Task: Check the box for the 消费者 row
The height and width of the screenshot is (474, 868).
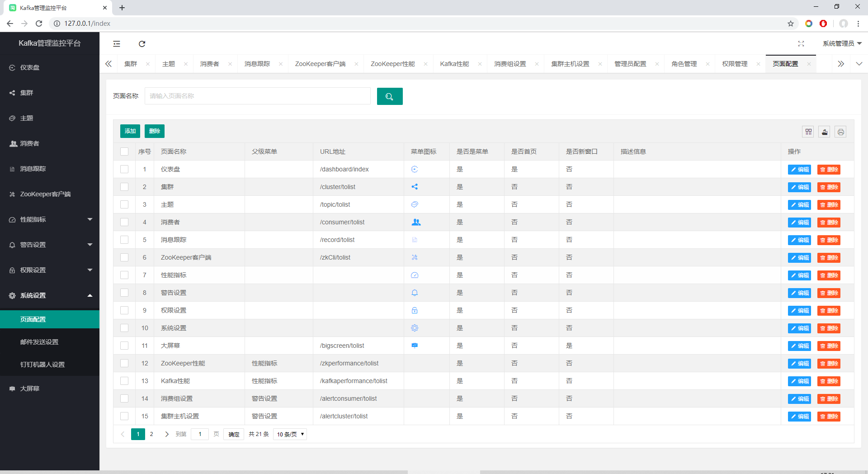Action: (124, 222)
